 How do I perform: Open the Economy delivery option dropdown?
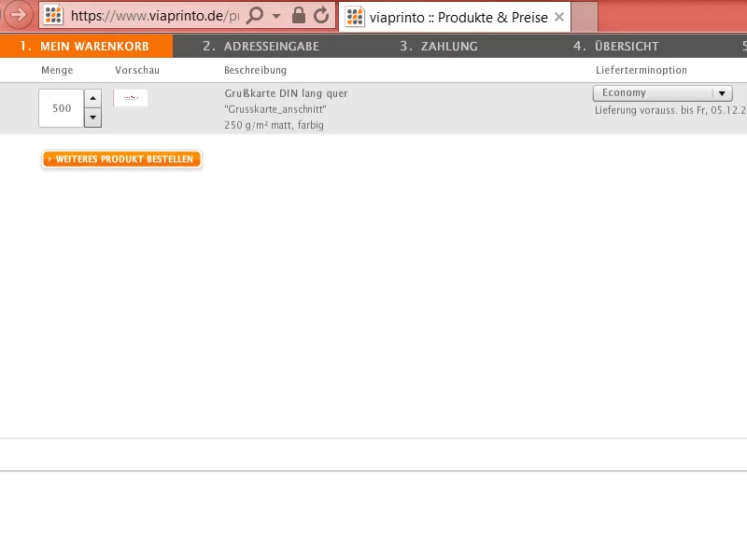point(663,93)
